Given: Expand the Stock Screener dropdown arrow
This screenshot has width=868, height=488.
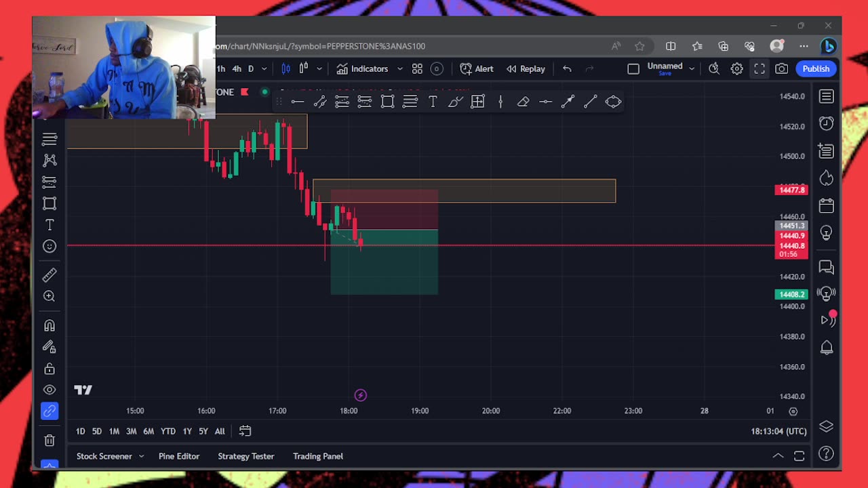Looking at the screenshot, I should [x=141, y=456].
